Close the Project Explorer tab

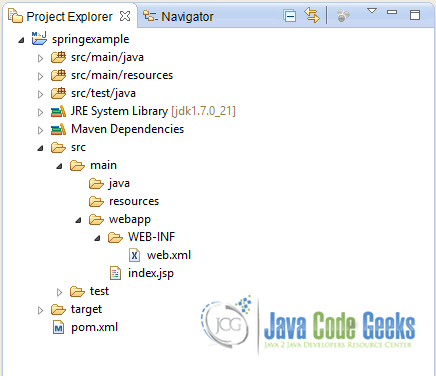coord(125,16)
